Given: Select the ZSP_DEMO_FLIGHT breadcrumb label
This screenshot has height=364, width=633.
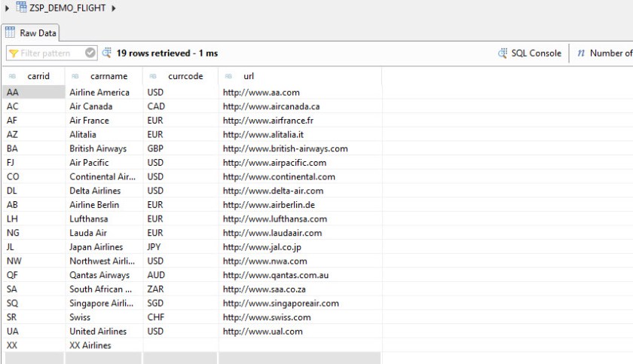Looking at the screenshot, I should click(67, 8).
